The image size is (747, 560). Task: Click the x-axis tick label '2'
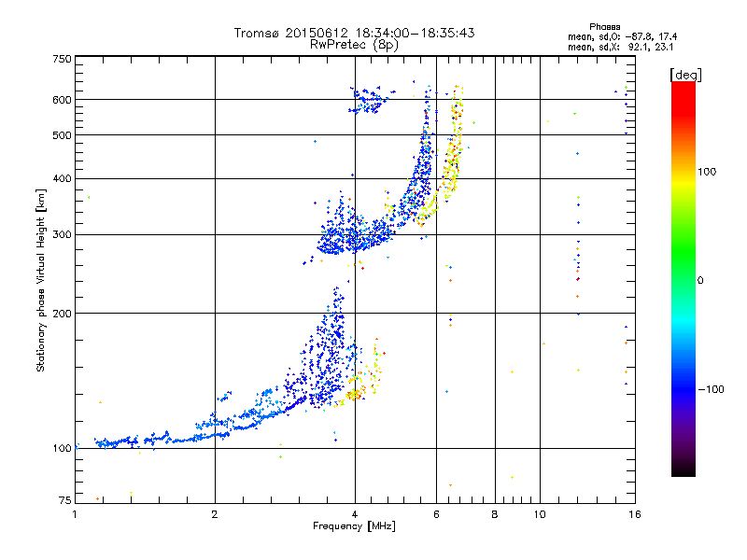tap(215, 514)
